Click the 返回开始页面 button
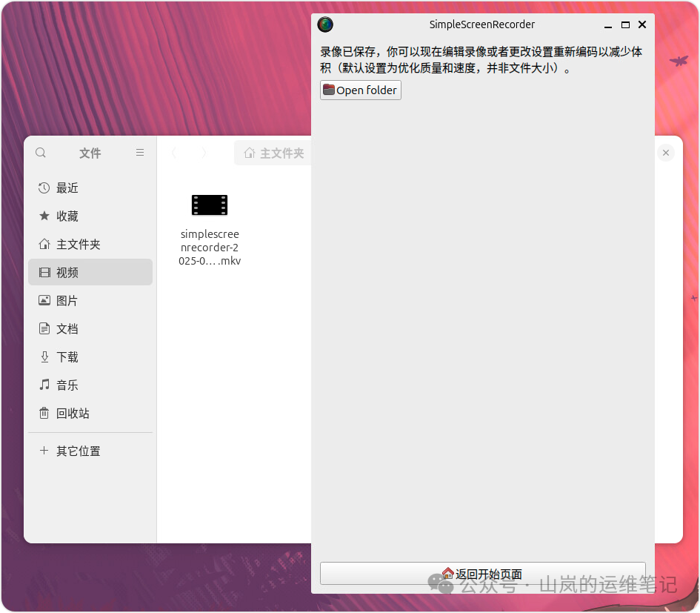Viewport: 700px width, 613px height. 482,573
